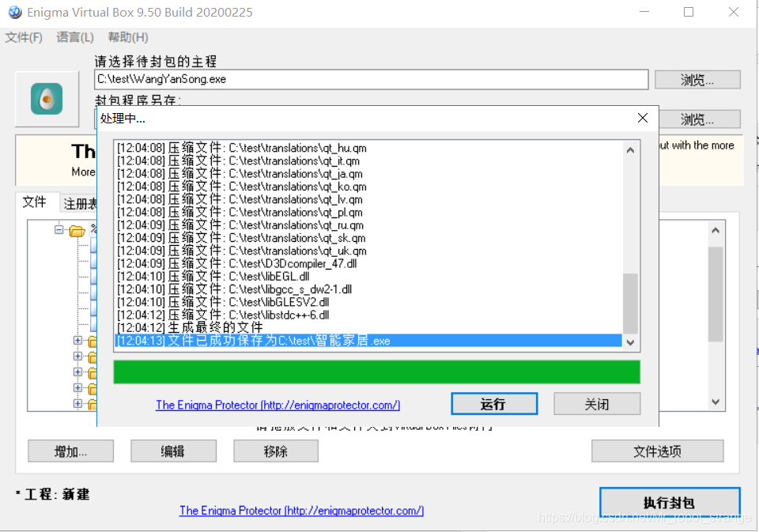Viewport: 759px width, 532px height.
Task: Open Enigma Protector link inside processing dialog
Action: (278, 406)
